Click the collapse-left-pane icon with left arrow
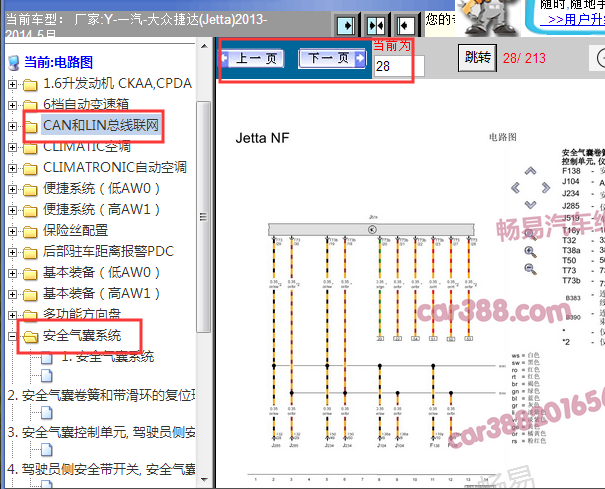This screenshot has width=605, height=489. tap(406, 25)
